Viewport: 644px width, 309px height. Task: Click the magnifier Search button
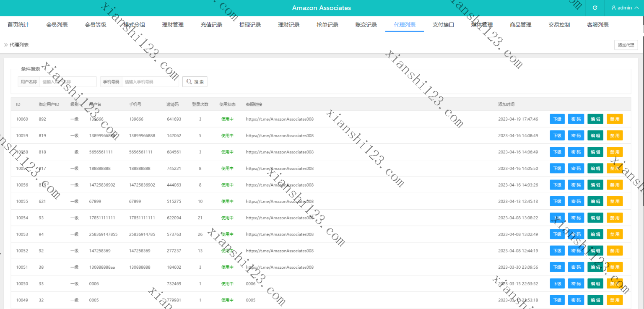[195, 82]
